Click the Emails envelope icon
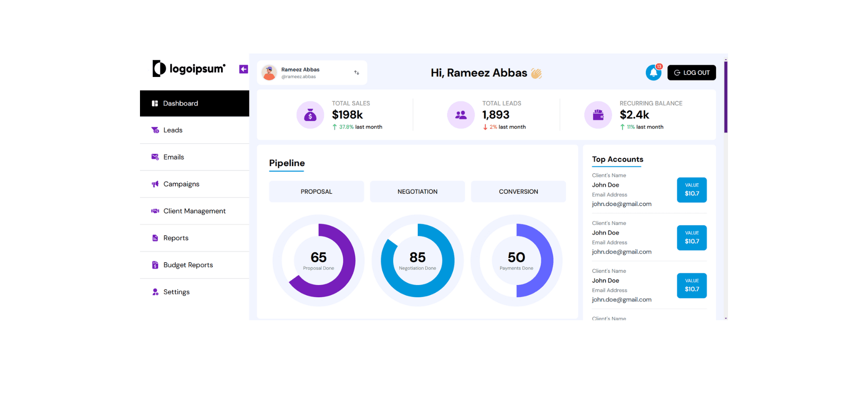The width and height of the screenshot is (868, 400). point(155,157)
